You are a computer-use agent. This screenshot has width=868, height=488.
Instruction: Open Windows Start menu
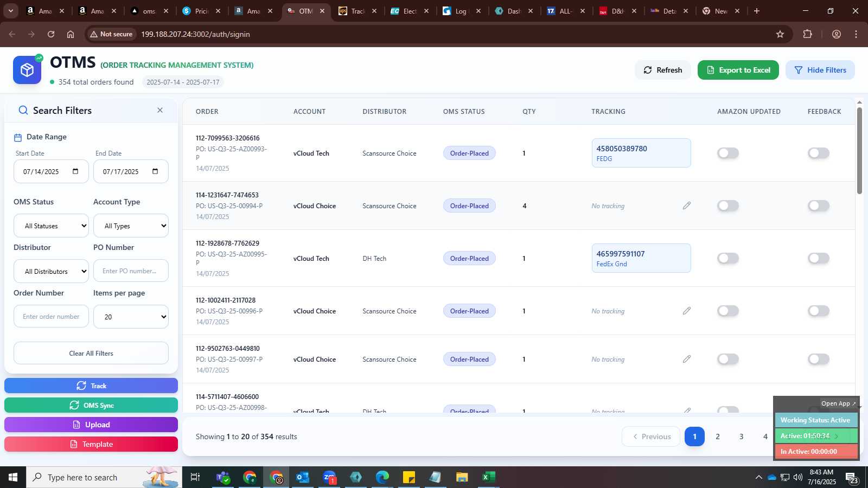coord(13,477)
